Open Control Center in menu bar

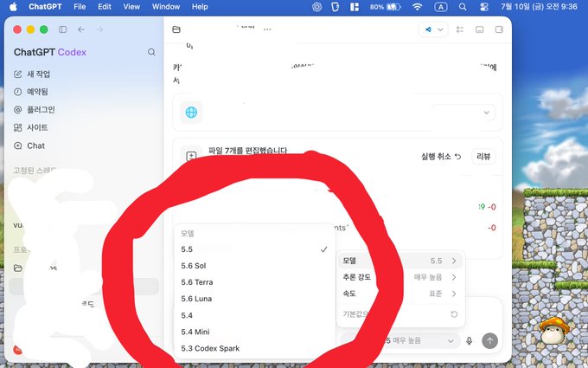484,7
